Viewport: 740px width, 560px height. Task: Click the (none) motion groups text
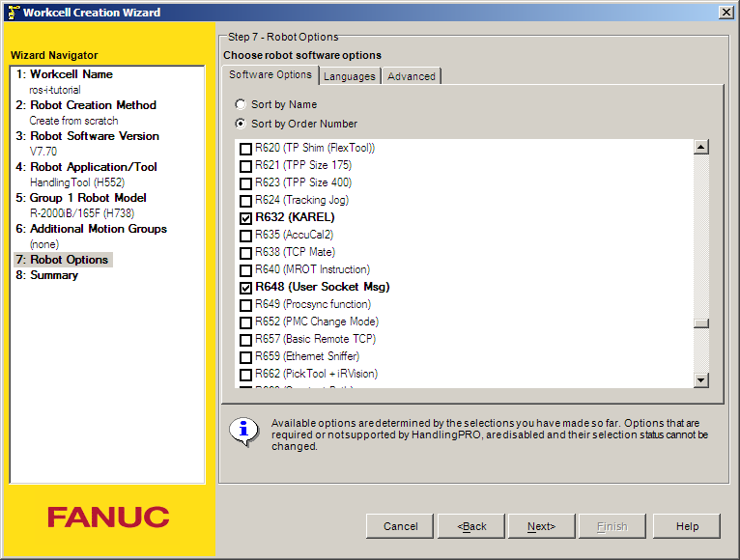click(x=44, y=244)
